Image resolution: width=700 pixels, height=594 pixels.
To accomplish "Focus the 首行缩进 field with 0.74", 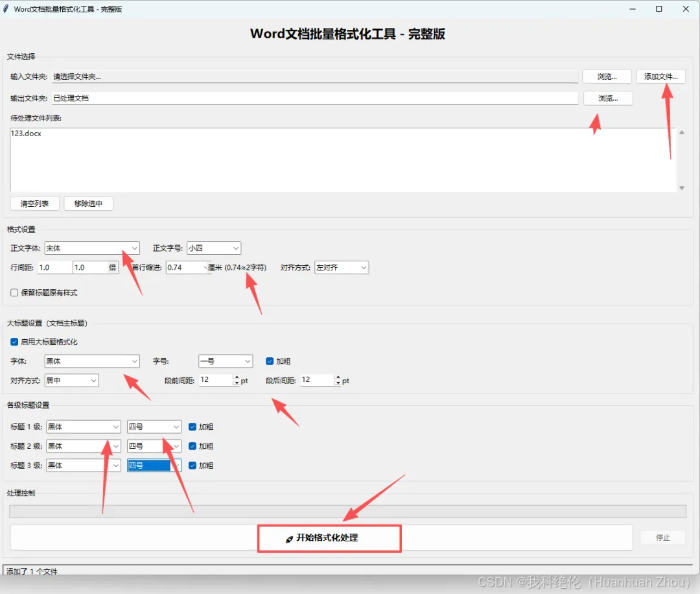I will [187, 268].
